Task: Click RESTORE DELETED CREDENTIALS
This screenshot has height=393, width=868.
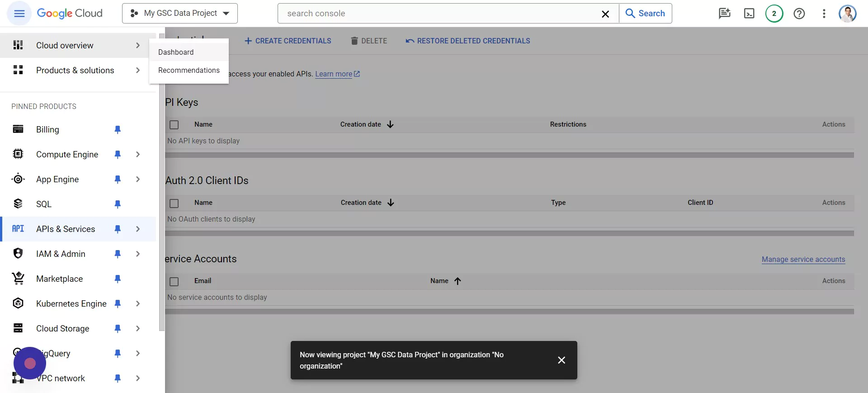Action: 468,41
